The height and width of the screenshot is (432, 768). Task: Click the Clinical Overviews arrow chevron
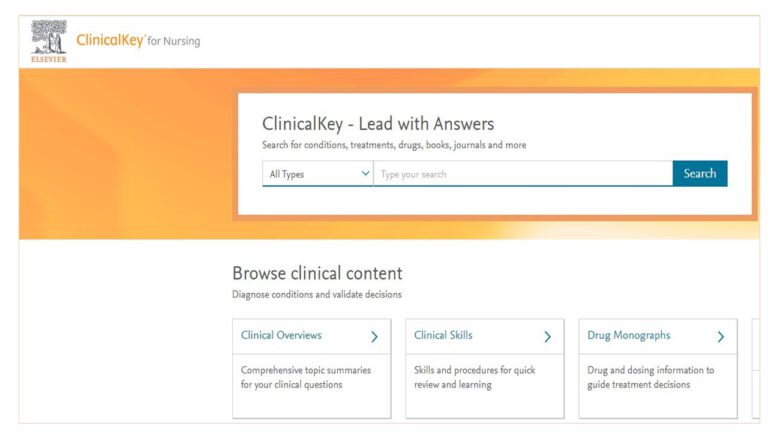click(x=374, y=337)
